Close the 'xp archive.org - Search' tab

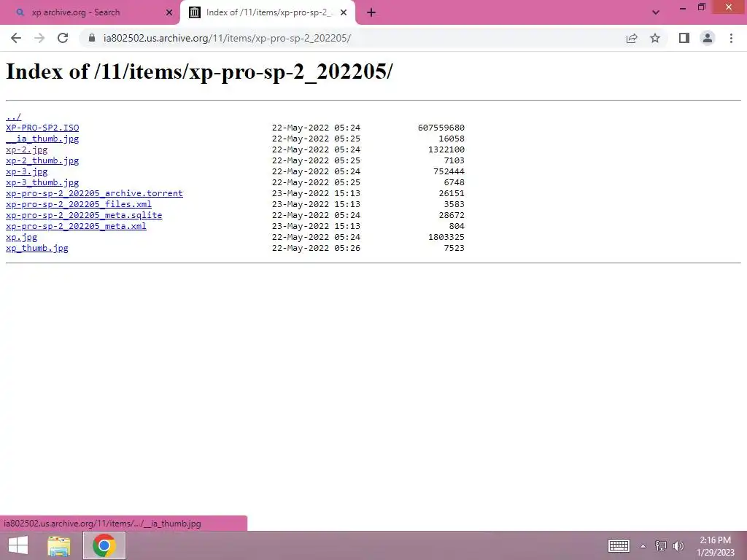tap(169, 13)
